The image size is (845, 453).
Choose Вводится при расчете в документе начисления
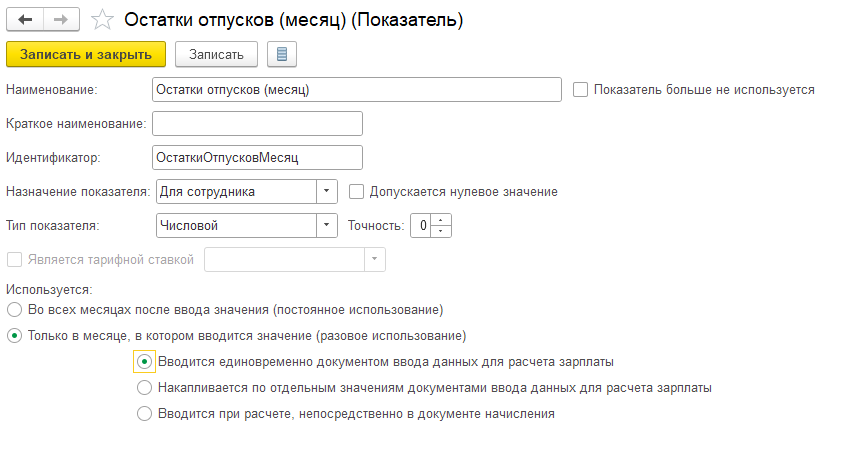point(144,414)
